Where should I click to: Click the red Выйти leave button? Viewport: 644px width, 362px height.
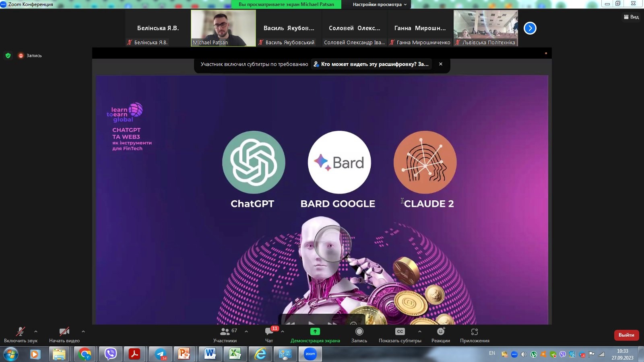point(626,335)
